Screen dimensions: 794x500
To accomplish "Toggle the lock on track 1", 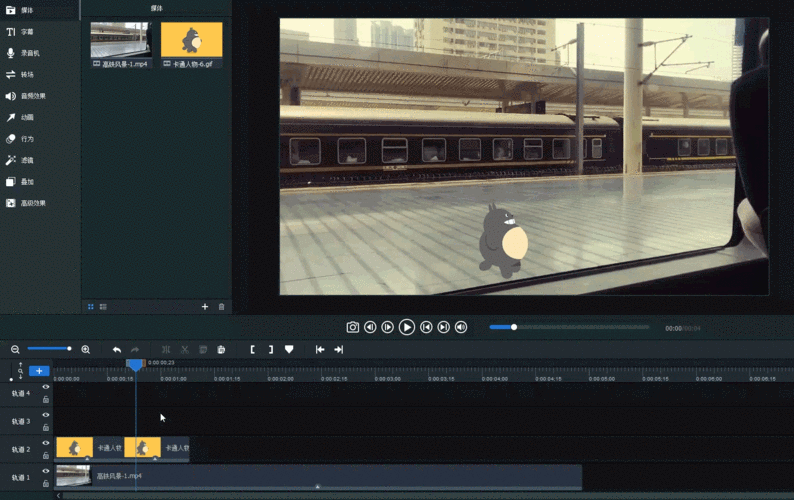I will coord(46,483).
